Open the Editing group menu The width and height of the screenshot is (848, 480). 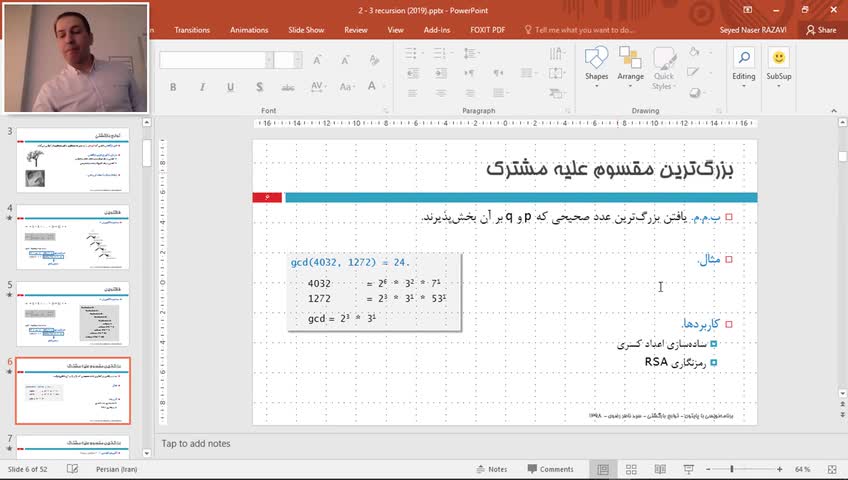point(744,66)
